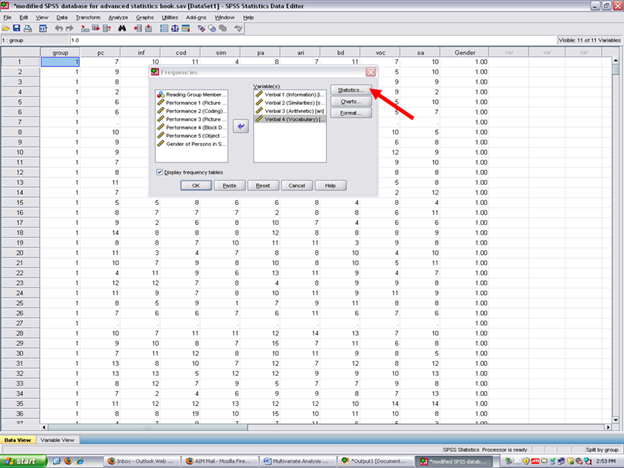This screenshot has height=468, width=624.
Task: Select Performance 2 (Coding) in source list
Action: point(192,110)
